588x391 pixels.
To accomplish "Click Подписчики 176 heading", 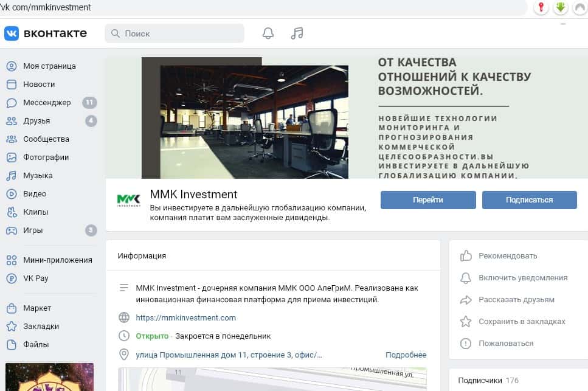I will point(488,381).
